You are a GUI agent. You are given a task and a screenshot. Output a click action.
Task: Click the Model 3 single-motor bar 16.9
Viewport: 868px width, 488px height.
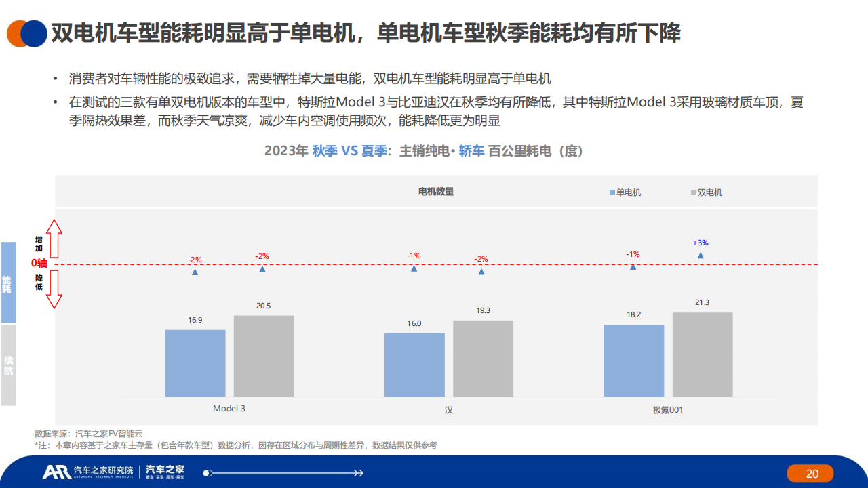[x=195, y=363]
